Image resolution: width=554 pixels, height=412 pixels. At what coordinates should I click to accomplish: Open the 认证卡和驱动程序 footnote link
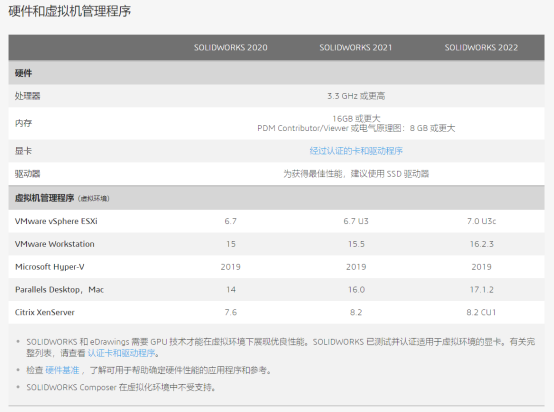click(121, 353)
